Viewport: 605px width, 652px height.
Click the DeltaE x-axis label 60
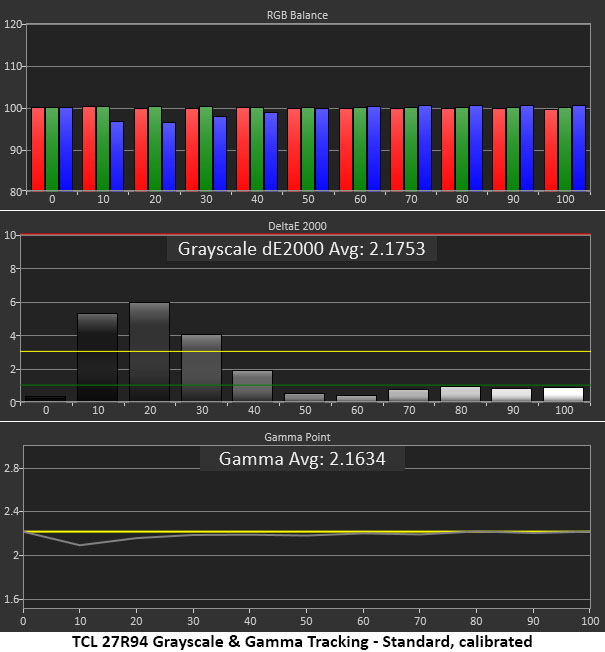(x=357, y=410)
